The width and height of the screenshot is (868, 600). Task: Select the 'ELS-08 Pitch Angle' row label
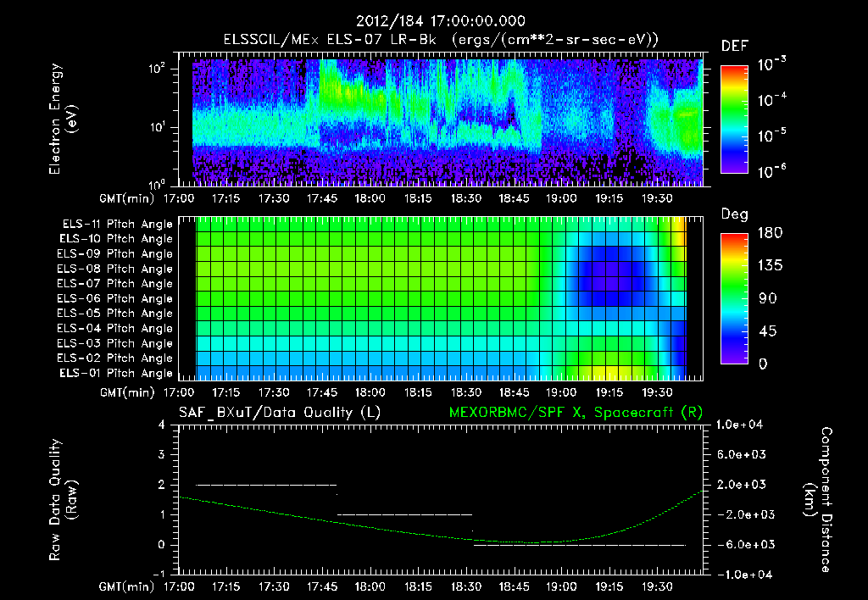[115, 269]
